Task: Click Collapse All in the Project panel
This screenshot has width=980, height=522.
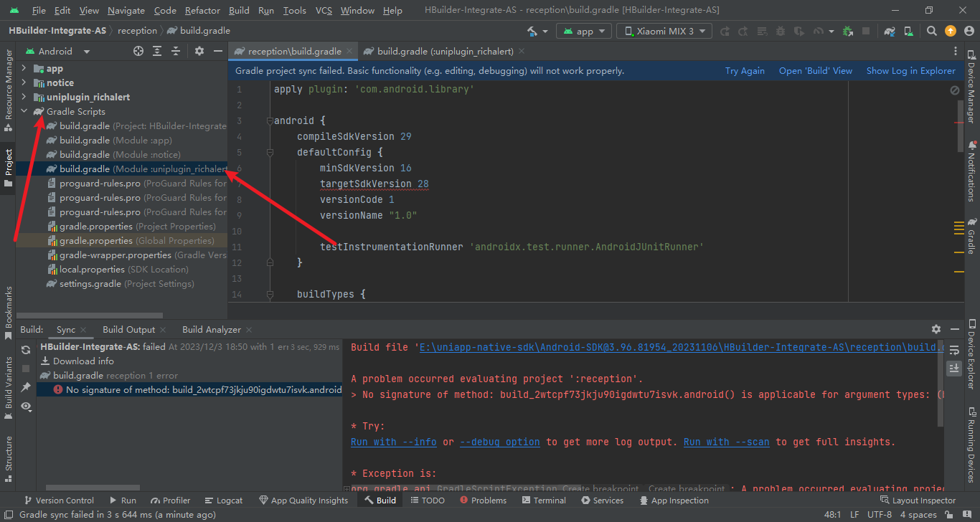Action: pos(176,51)
